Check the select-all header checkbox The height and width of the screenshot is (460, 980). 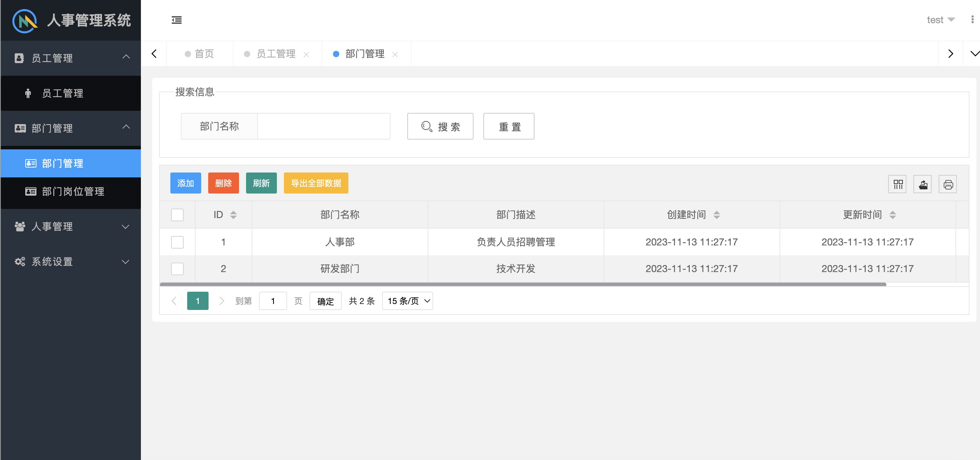point(177,215)
